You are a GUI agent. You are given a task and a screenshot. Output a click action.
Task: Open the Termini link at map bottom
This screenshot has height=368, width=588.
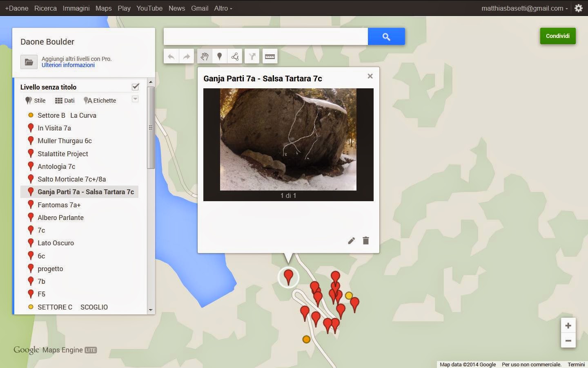point(576,364)
